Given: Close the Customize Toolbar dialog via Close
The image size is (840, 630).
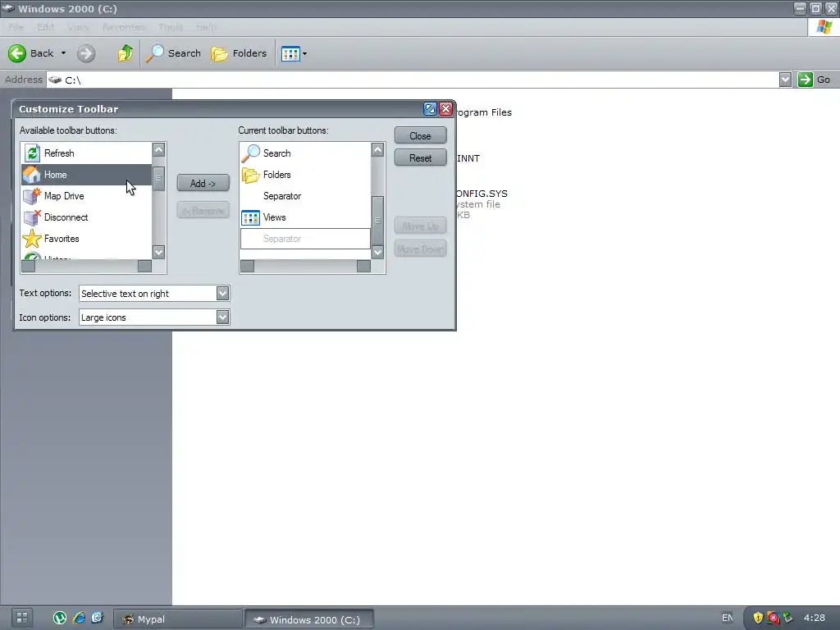Looking at the screenshot, I should (x=421, y=136).
